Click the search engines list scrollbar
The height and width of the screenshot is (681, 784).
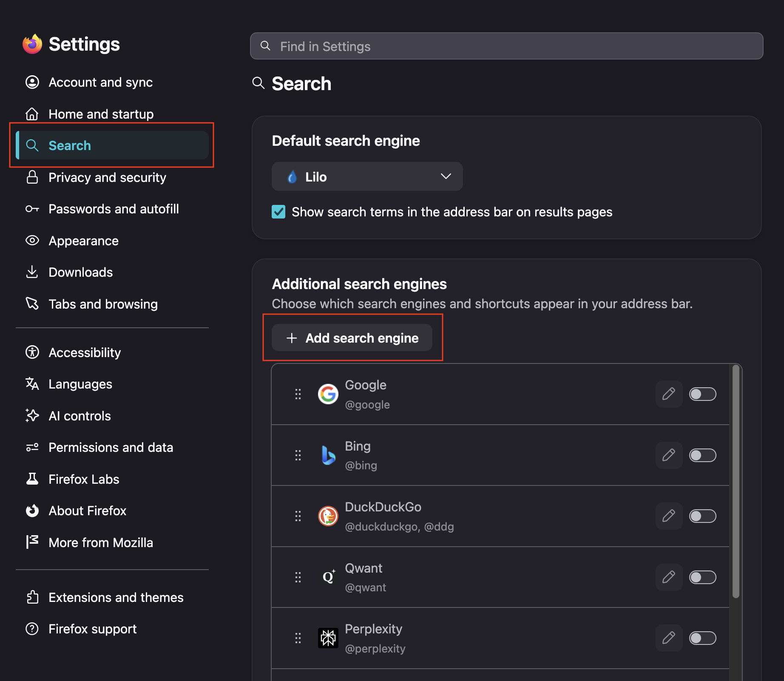(736, 481)
